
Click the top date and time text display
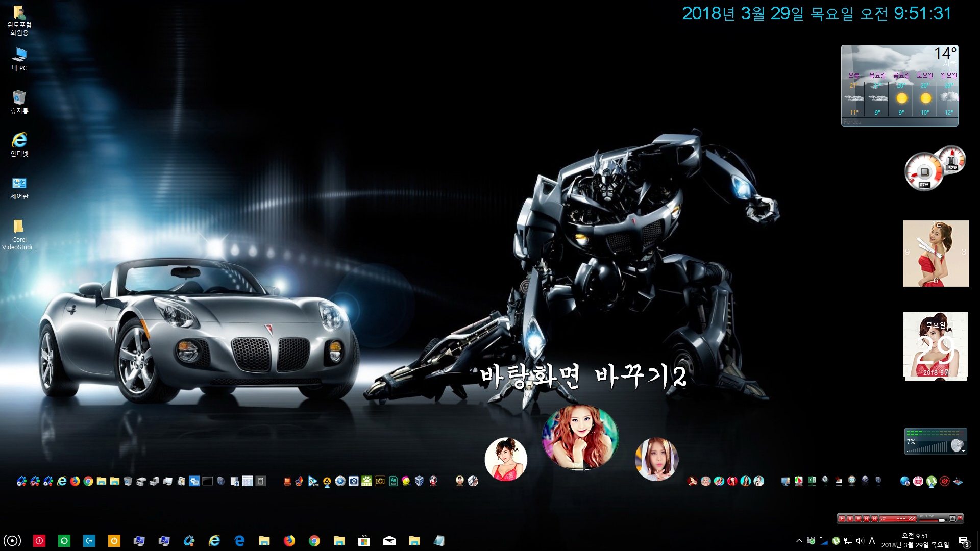(x=817, y=13)
